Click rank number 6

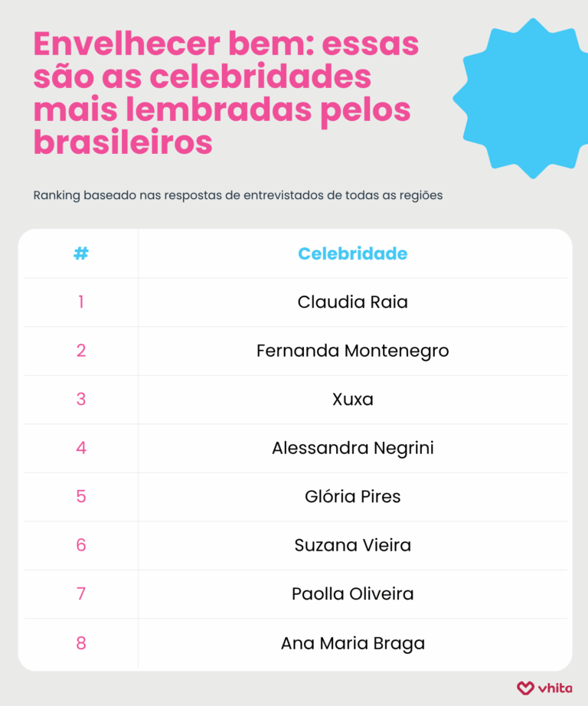tap(81, 545)
